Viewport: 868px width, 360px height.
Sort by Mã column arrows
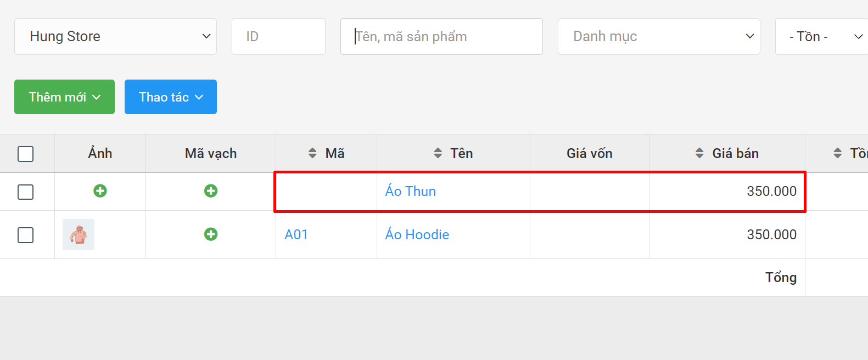pos(312,153)
